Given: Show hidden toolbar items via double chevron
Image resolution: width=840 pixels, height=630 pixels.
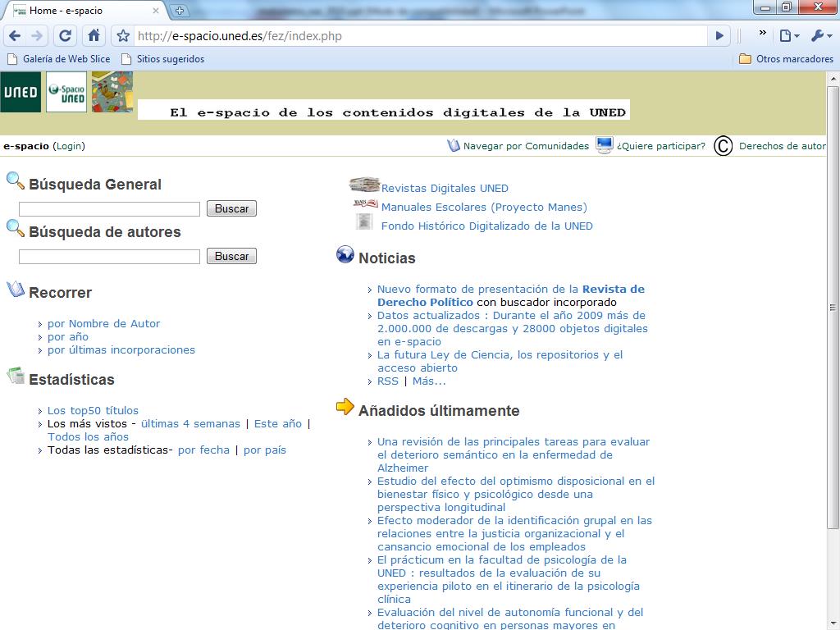Looking at the screenshot, I should point(762,33).
